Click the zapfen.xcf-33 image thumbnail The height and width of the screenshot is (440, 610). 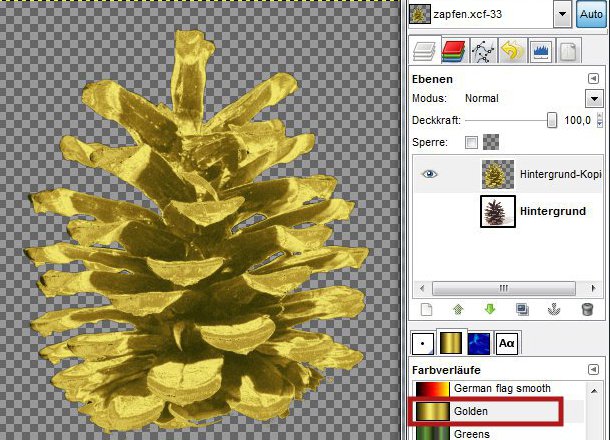pos(420,14)
